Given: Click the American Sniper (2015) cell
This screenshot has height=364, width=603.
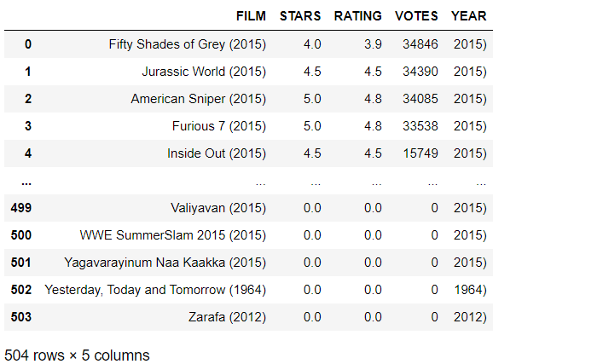Looking at the screenshot, I should pos(199,99).
